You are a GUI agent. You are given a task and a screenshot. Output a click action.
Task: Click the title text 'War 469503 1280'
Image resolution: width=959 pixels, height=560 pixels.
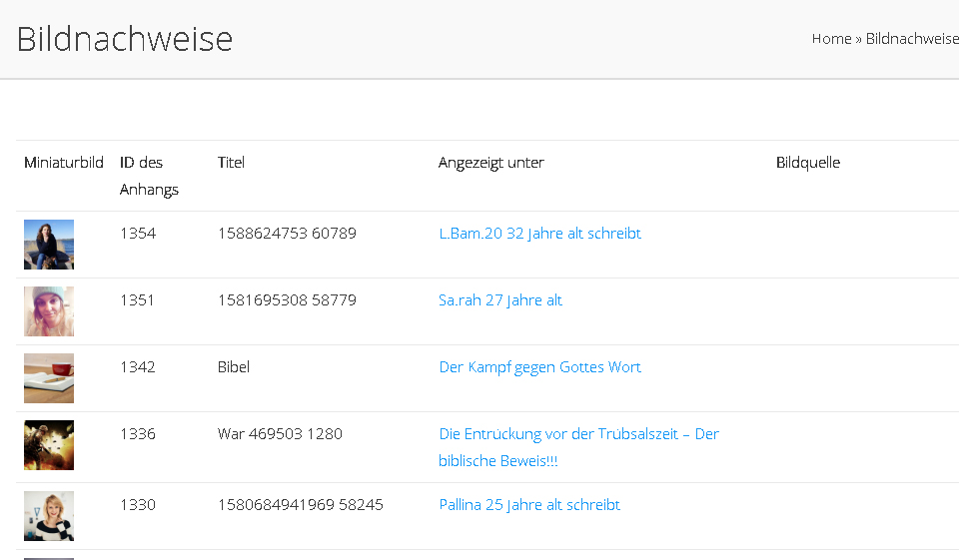(280, 434)
